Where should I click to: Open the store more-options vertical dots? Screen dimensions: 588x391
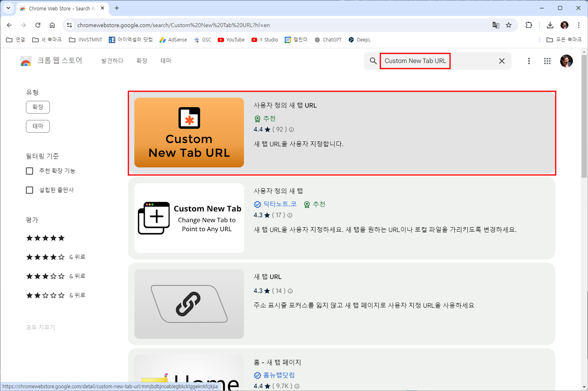pos(529,61)
